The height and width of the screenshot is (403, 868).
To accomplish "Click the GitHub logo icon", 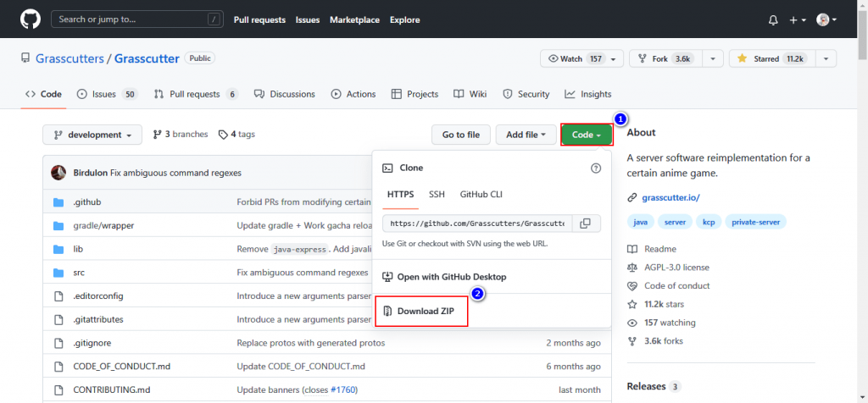I will (x=27, y=19).
